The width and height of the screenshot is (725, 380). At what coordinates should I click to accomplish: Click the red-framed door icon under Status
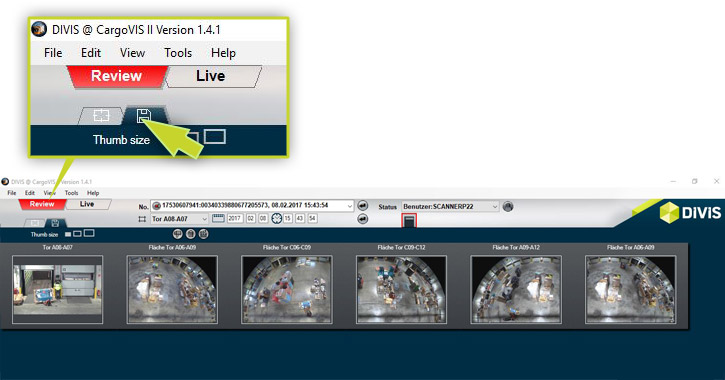coord(409,221)
